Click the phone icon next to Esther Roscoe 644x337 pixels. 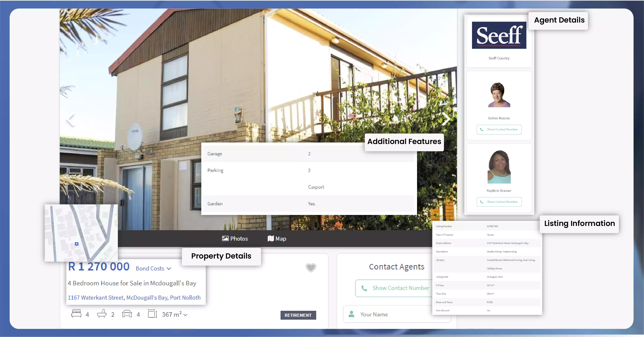[x=481, y=129]
